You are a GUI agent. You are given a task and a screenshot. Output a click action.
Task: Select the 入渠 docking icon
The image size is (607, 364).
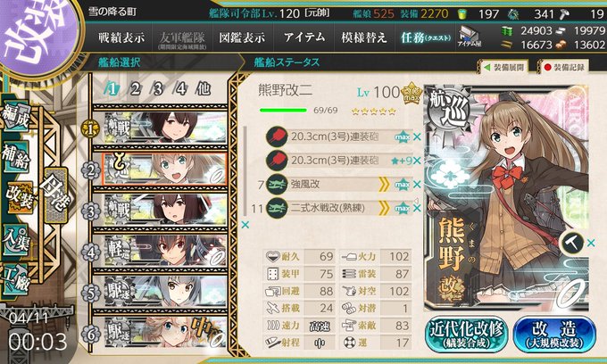coord(15,239)
